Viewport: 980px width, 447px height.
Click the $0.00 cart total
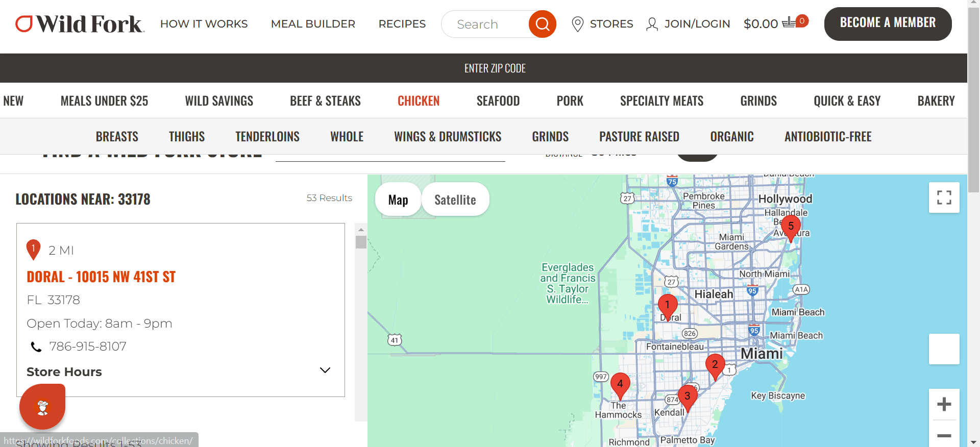tap(761, 24)
